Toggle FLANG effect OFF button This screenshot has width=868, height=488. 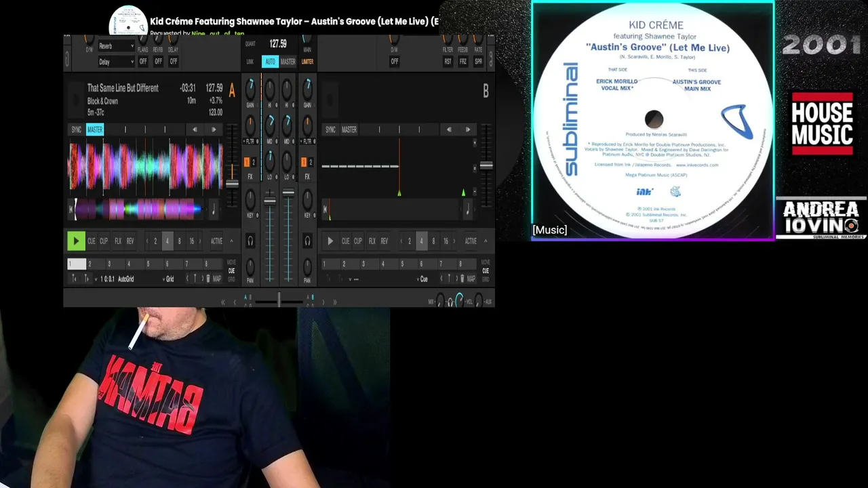tap(143, 61)
